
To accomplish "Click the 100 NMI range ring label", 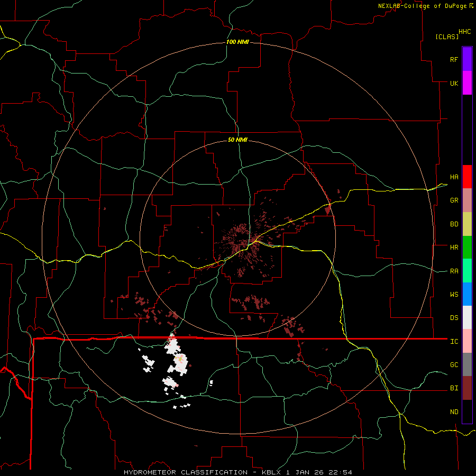I will pos(237,42).
